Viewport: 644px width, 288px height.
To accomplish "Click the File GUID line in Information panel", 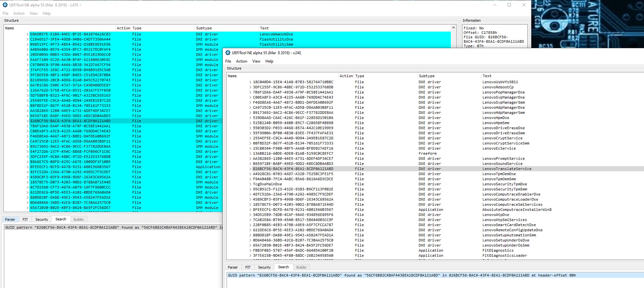I will coord(494,39).
